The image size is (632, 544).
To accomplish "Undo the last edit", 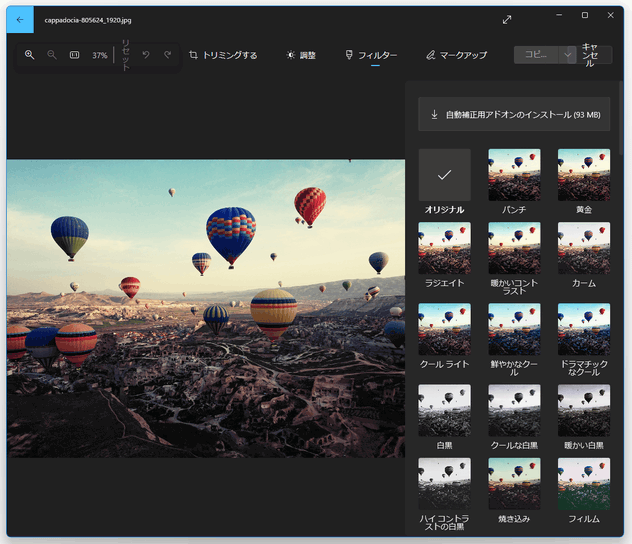I will tap(146, 55).
